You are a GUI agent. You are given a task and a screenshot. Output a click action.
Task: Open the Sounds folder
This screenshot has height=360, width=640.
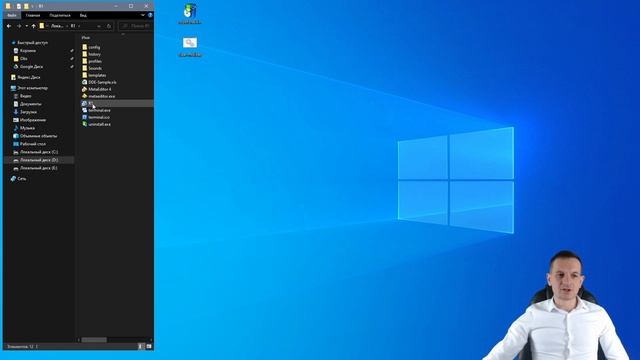point(95,68)
